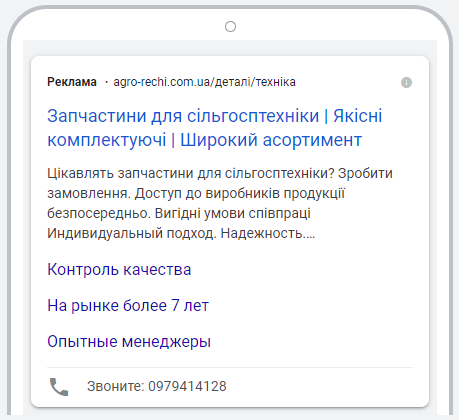Click headline Запчастини для сільгосптехніки
The image size is (459, 420).
[183, 116]
